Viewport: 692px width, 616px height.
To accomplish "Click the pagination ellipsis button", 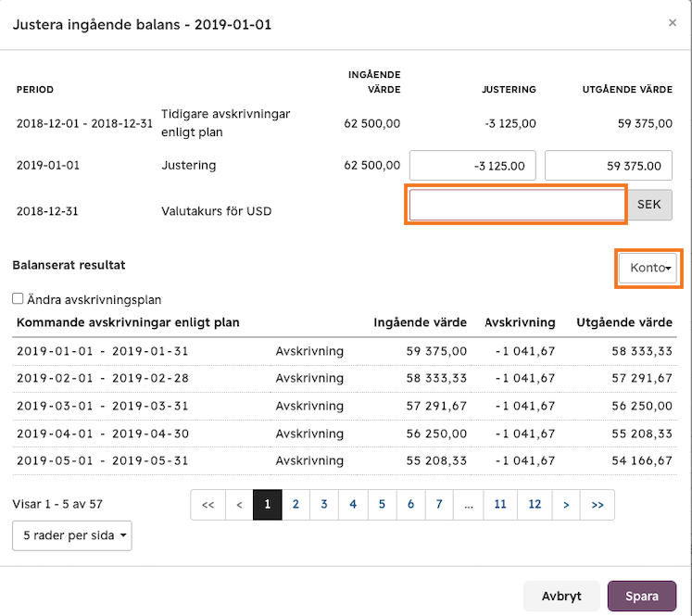I will pyautogui.click(x=468, y=504).
